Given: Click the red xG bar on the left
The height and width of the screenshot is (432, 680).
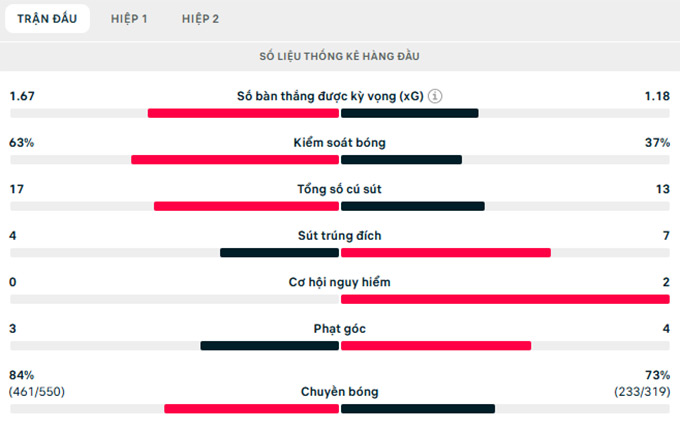Looking at the screenshot, I should (x=244, y=113).
